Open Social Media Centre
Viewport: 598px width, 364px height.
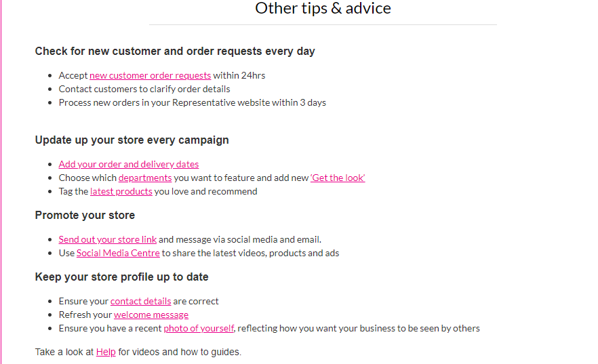pos(118,253)
